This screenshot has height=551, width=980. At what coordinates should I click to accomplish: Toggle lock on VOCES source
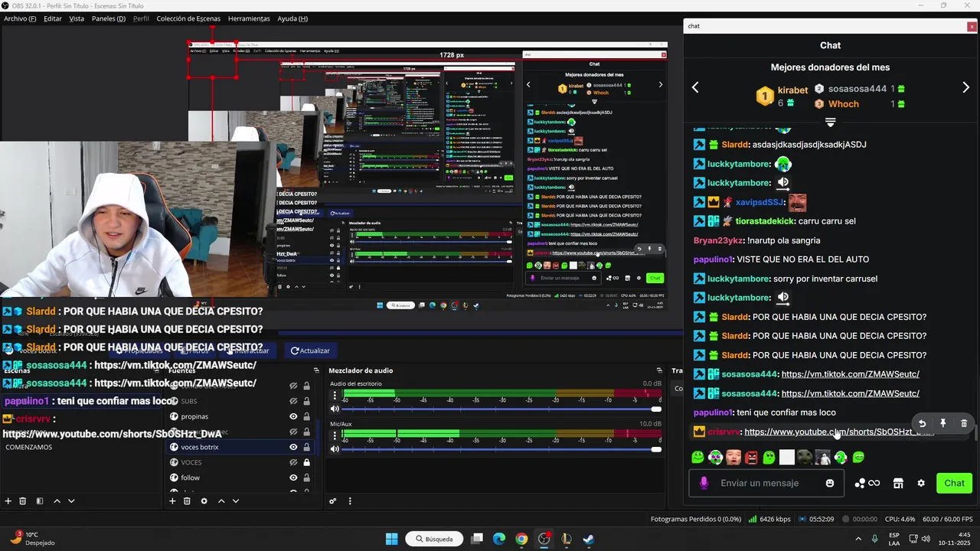tap(307, 462)
